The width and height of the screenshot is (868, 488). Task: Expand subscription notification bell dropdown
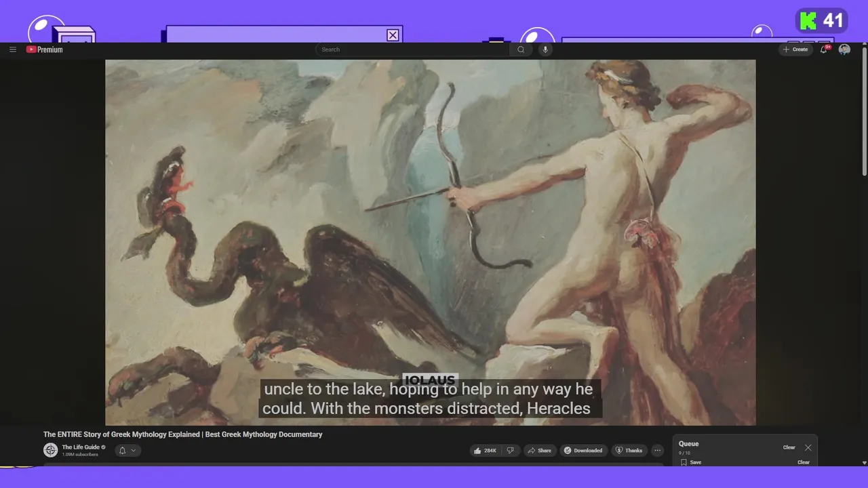127,450
